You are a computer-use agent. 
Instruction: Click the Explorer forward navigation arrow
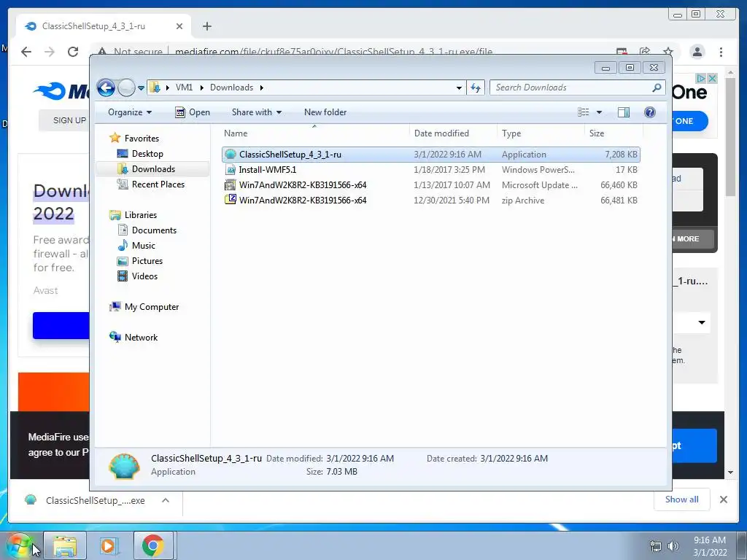pos(126,87)
